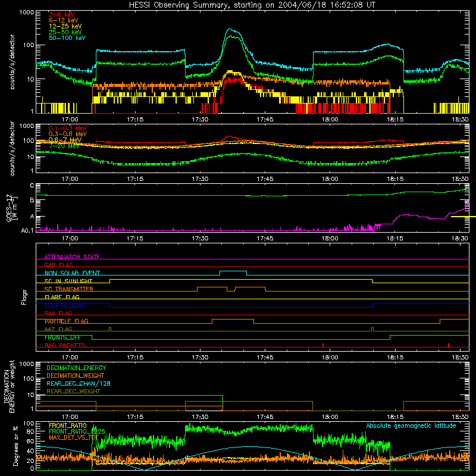Image resolution: width=476 pixels, height=476 pixels.
Task: Click the FRONT_RATIO legend label
Action: click(x=68, y=425)
